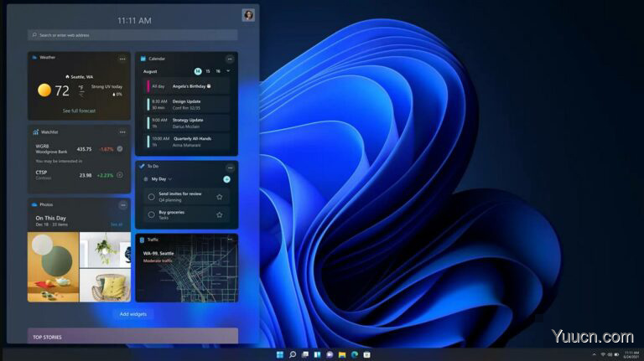Star the Buy groceries task
Screen dimensions: 644x361
[220, 214]
